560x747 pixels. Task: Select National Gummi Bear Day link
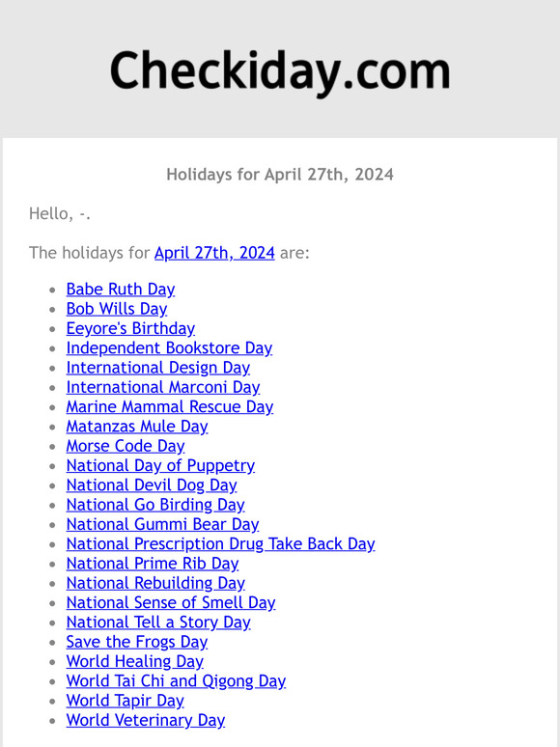[162, 524]
